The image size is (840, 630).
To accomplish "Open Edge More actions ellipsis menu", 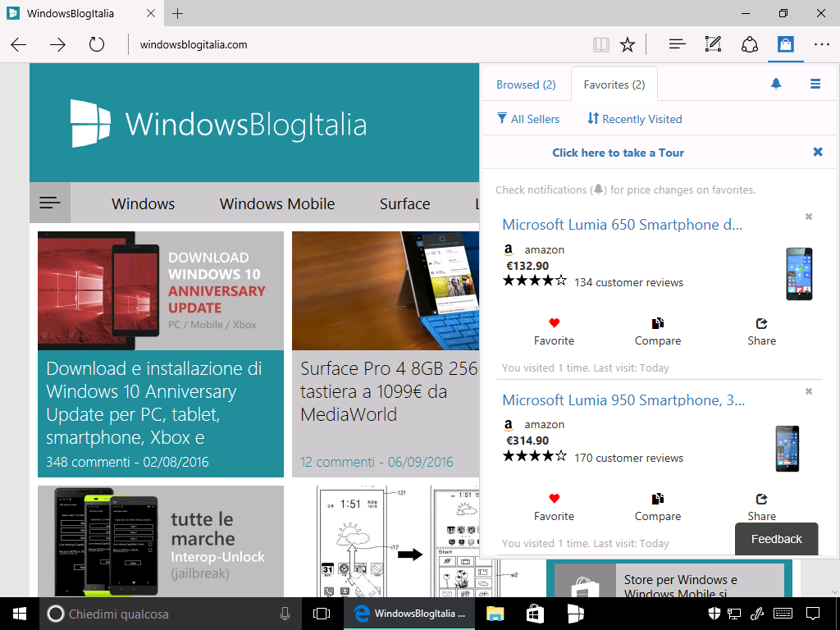I will tap(822, 44).
